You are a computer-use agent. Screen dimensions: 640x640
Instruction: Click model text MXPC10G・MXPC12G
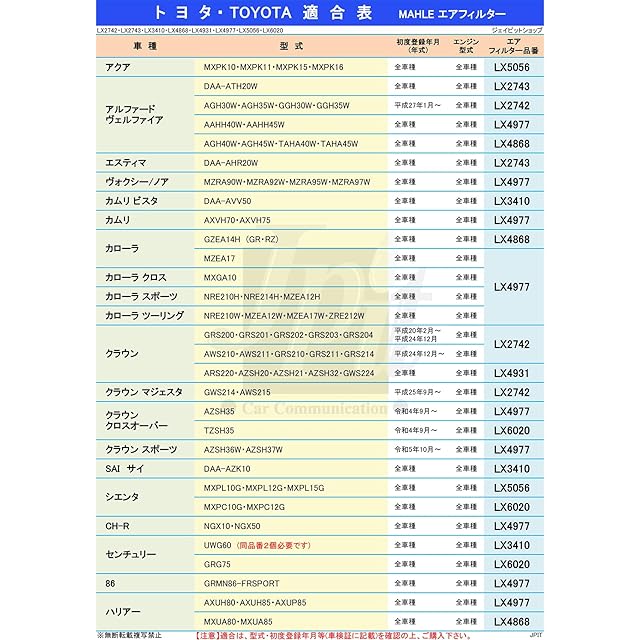click(244, 507)
